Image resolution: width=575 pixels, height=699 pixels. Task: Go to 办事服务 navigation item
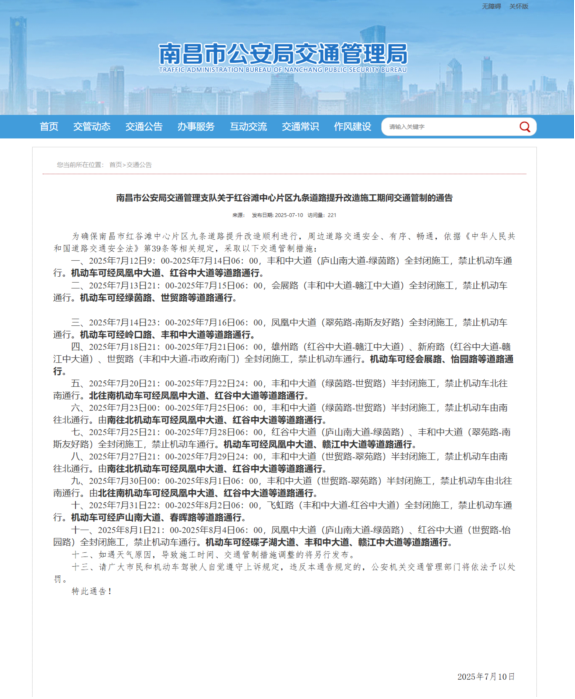coord(196,127)
